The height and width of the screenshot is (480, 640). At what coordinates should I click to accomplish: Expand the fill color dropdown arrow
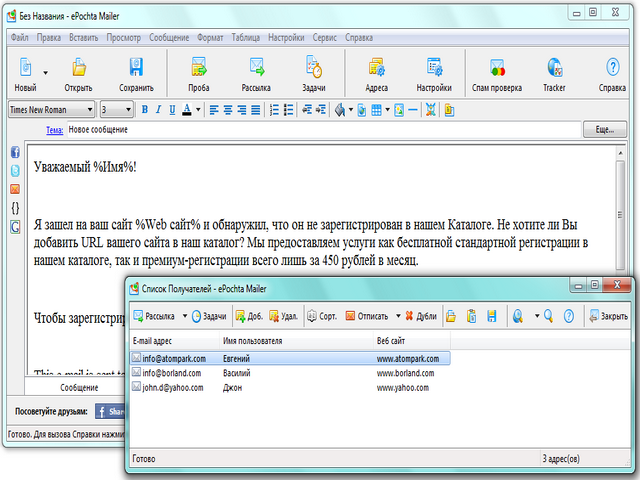coord(351,109)
